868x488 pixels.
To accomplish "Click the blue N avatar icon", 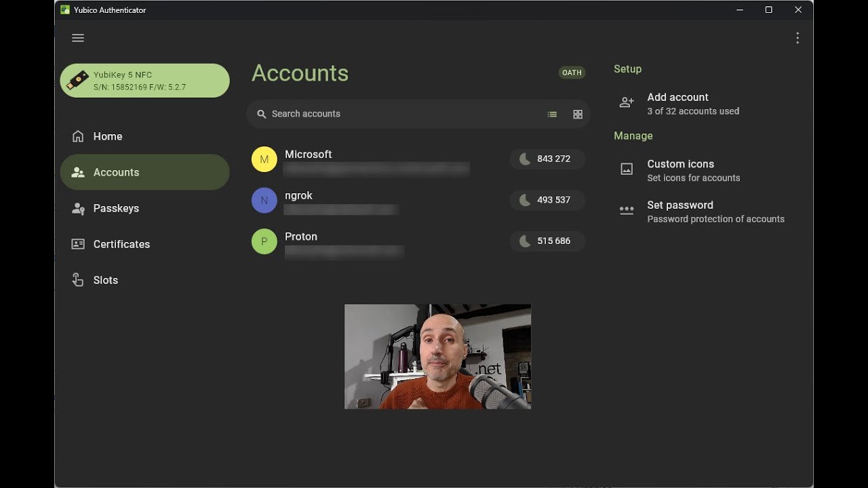I will coord(264,200).
